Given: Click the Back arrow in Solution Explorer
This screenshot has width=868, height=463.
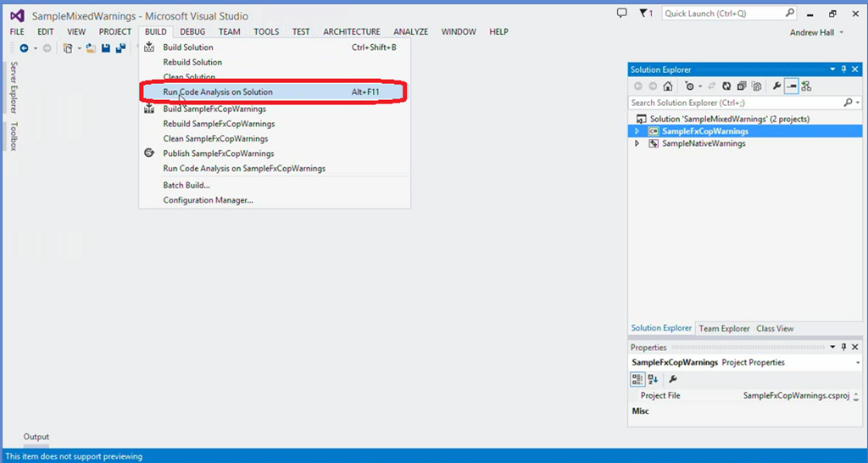Looking at the screenshot, I should [638, 86].
